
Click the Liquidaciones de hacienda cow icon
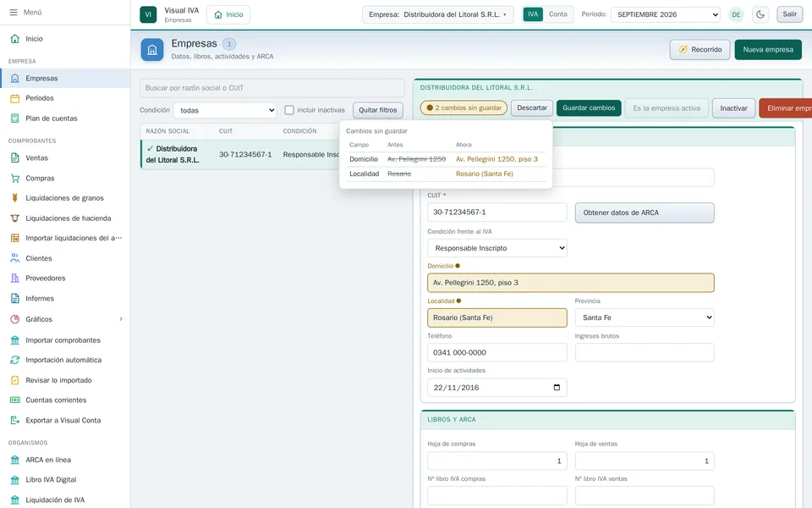pos(15,218)
